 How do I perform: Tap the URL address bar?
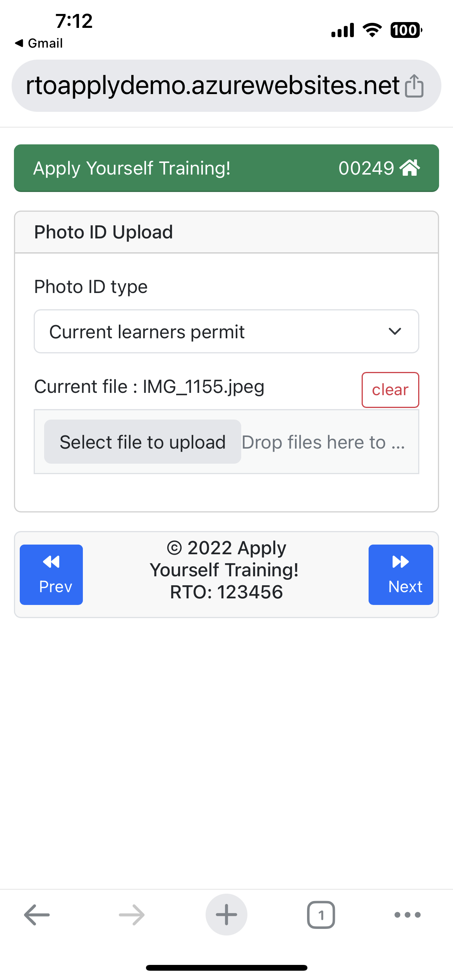click(x=212, y=86)
